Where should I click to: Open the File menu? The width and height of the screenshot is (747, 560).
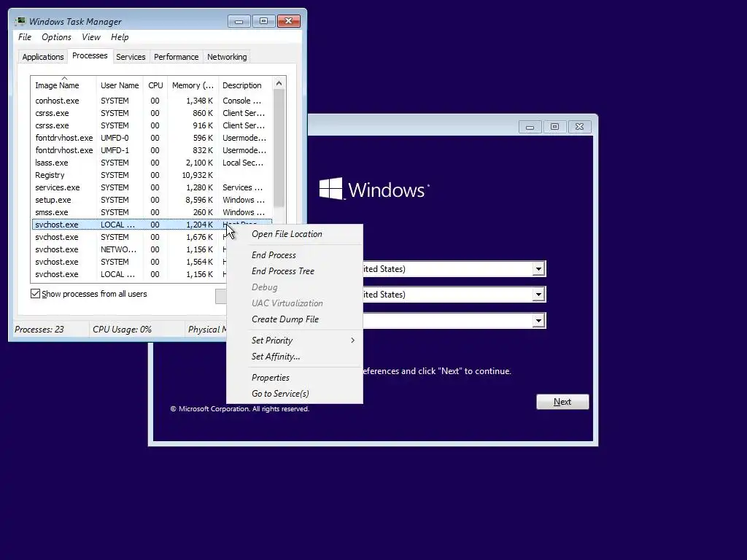coord(25,37)
